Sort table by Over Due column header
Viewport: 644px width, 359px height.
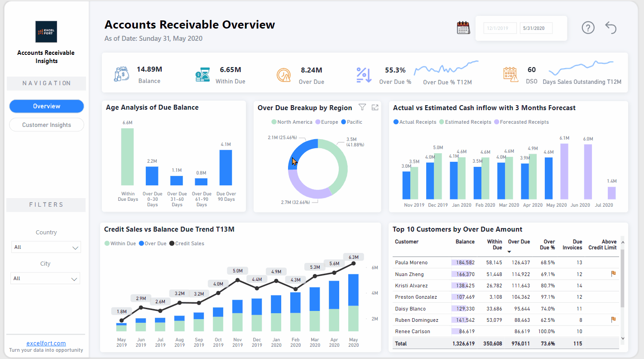pyautogui.click(x=519, y=242)
